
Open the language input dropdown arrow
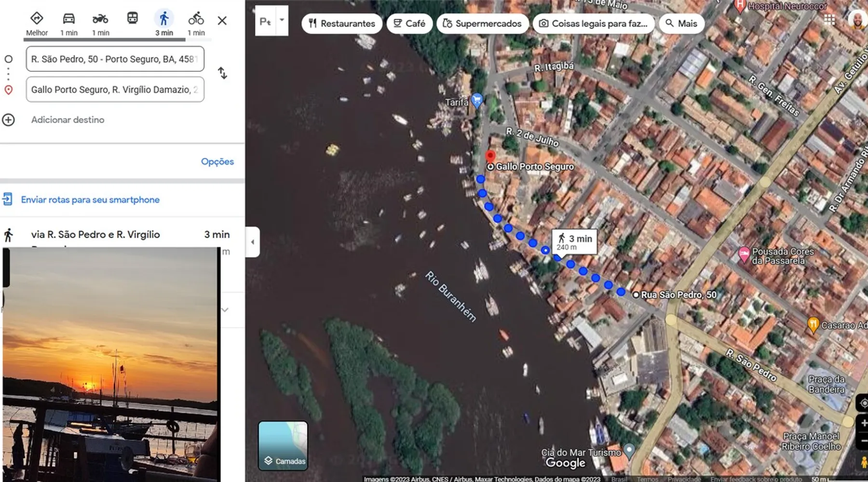pos(282,21)
